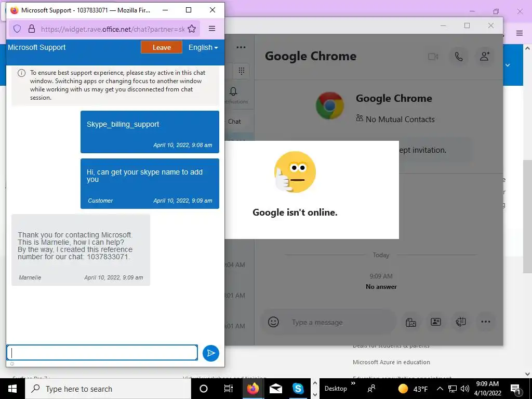Start a video call in Skype
Screen dimensions: 532x399
click(x=433, y=56)
